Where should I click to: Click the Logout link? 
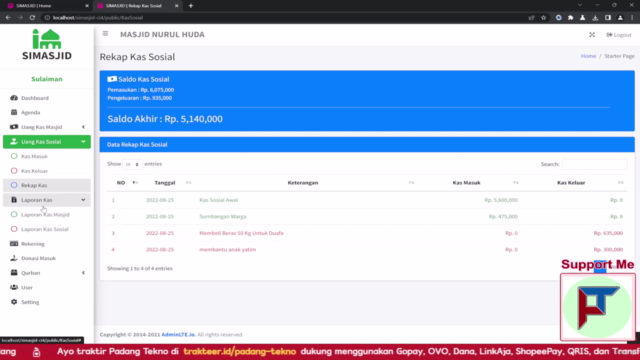[x=619, y=35]
